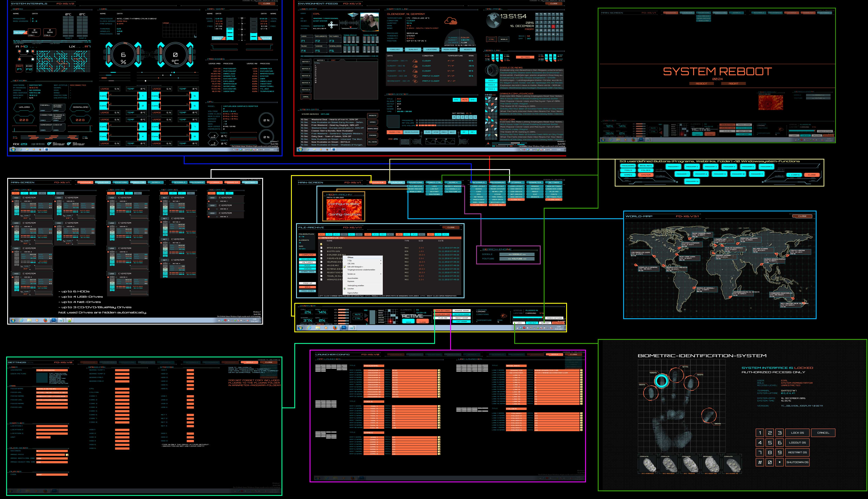Select rating 3 under Set Rating
868x499 pixels.
point(467,117)
